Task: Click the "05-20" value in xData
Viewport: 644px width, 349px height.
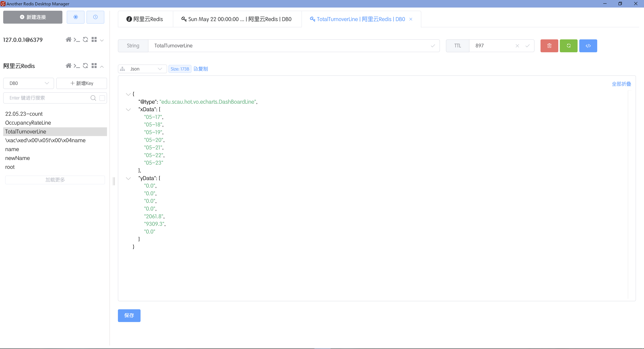Action: (153, 140)
